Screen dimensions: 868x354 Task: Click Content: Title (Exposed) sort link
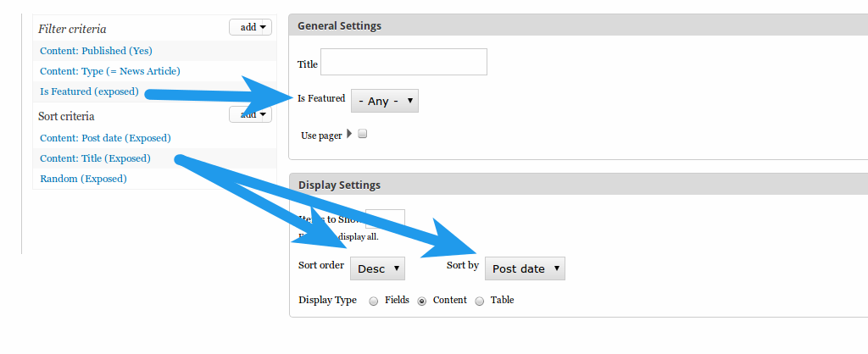tap(95, 158)
